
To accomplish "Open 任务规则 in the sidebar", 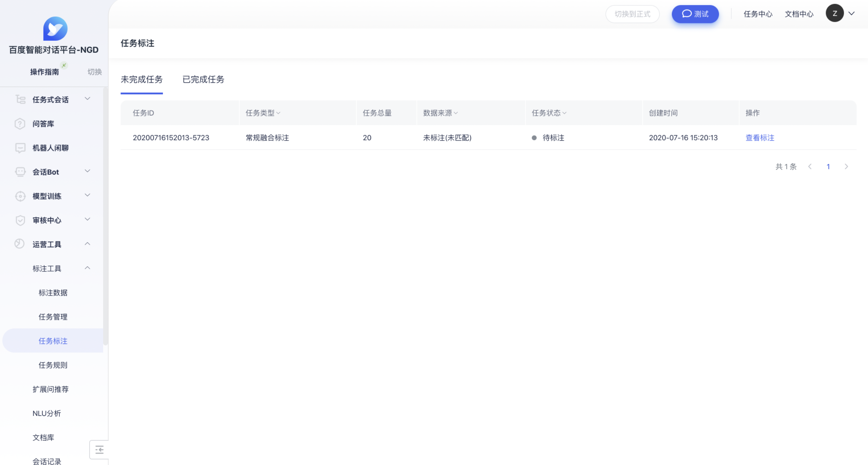I will click(x=53, y=365).
